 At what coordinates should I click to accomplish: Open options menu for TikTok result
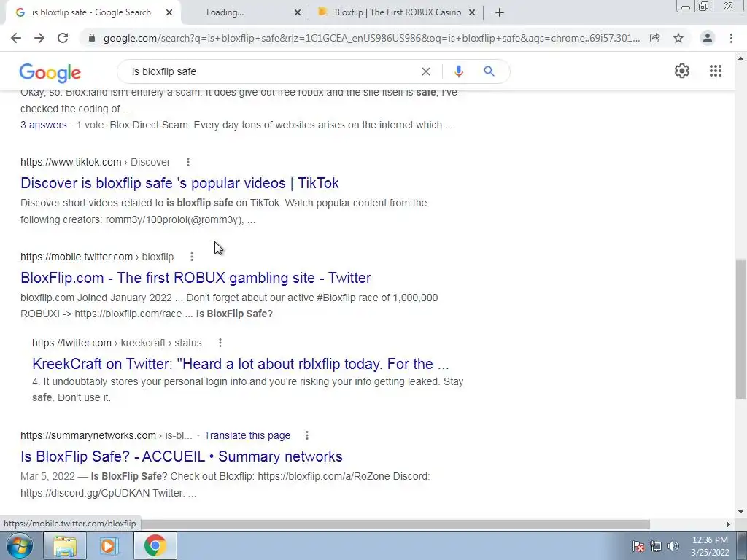click(x=188, y=162)
